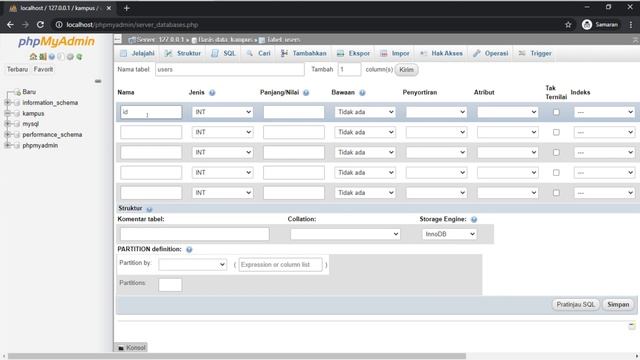This screenshot has height=360, width=640.
Task: Toggle Tak Ternilai checkbox in third row
Action: tap(556, 152)
